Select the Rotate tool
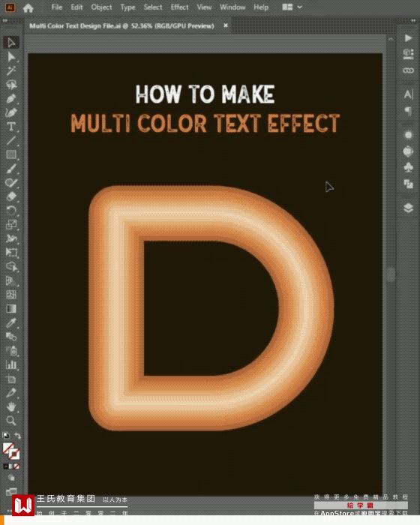 pyautogui.click(x=11, y=211)
